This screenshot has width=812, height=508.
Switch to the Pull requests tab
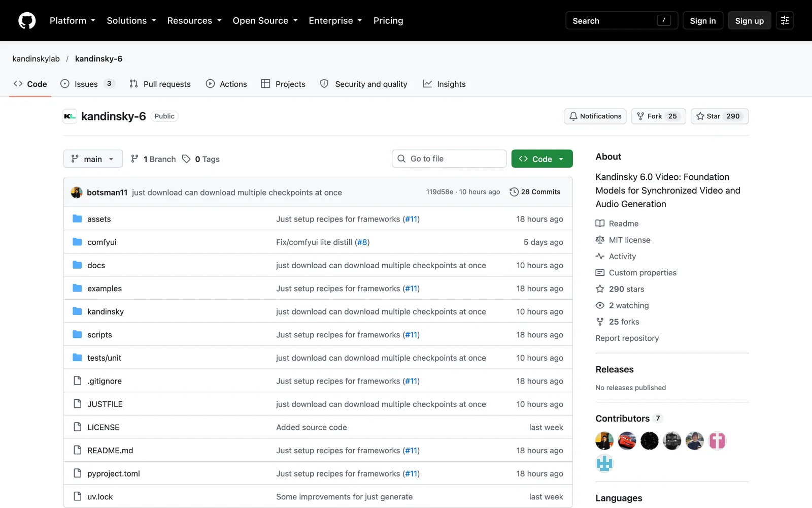coord(160,84)
